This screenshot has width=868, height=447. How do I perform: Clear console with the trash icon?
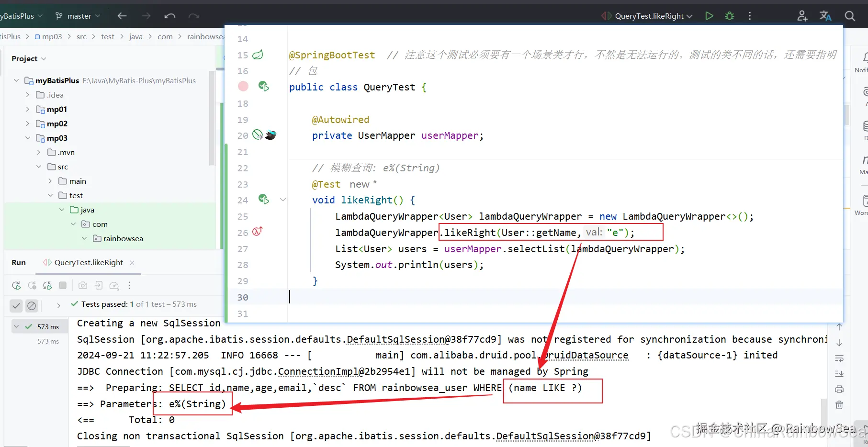[x=839, y=405]
